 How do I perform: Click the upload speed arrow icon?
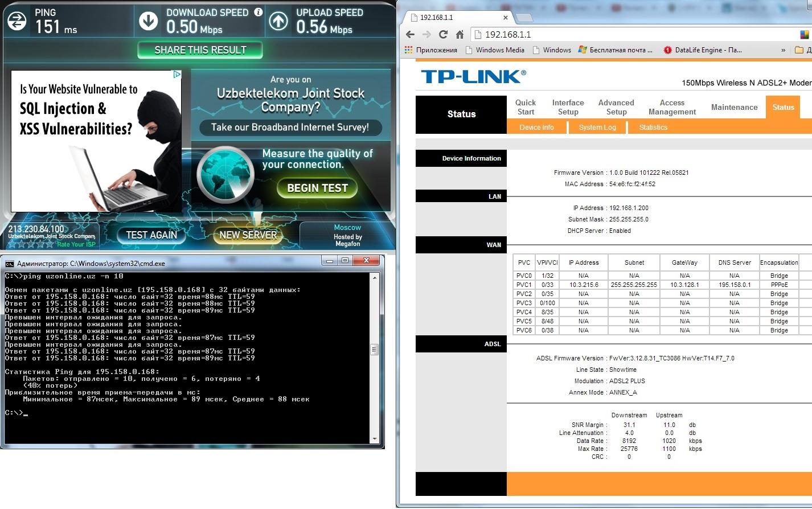point(278,22)
